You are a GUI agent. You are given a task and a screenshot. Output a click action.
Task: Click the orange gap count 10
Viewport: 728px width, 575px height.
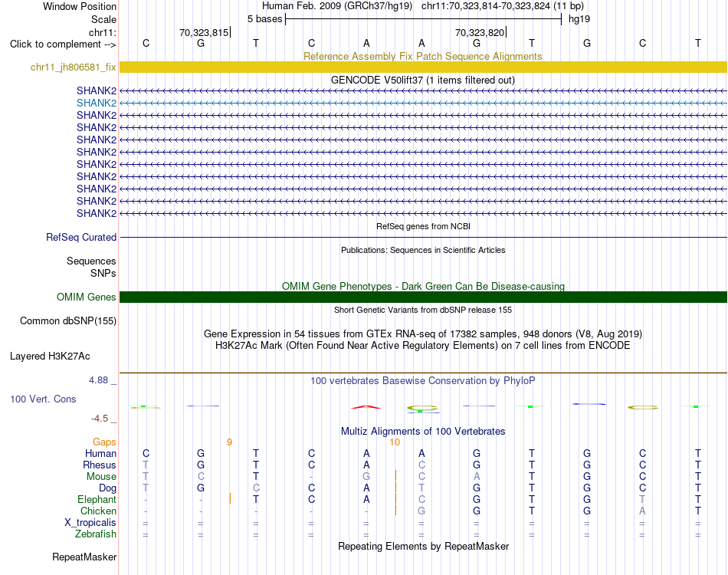coord(395,442)
